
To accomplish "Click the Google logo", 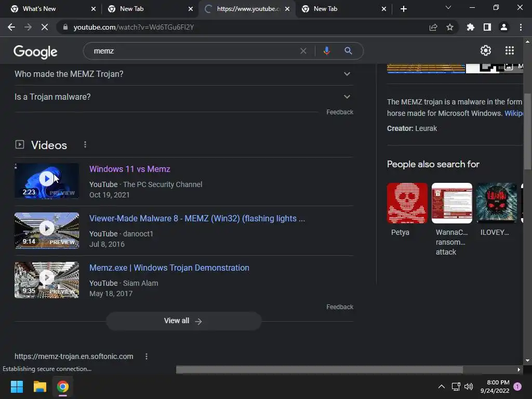I will point(36,51).
